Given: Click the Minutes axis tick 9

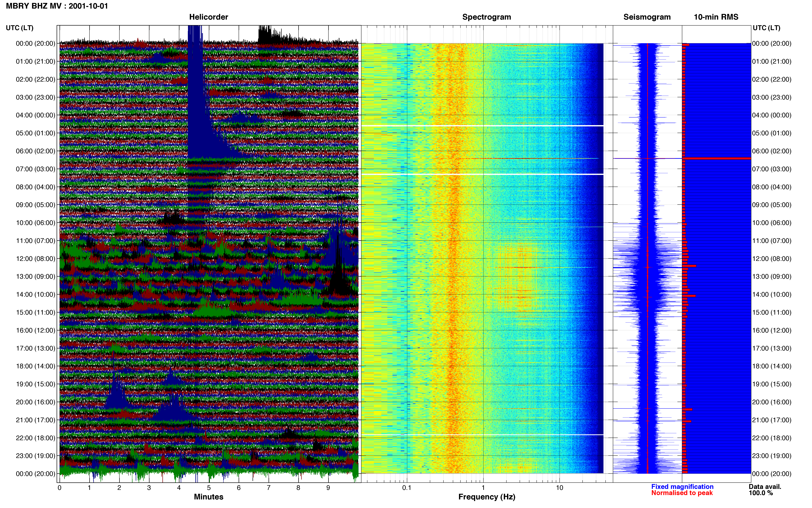Looking at the screenshot, I should [x=328, y=488].
